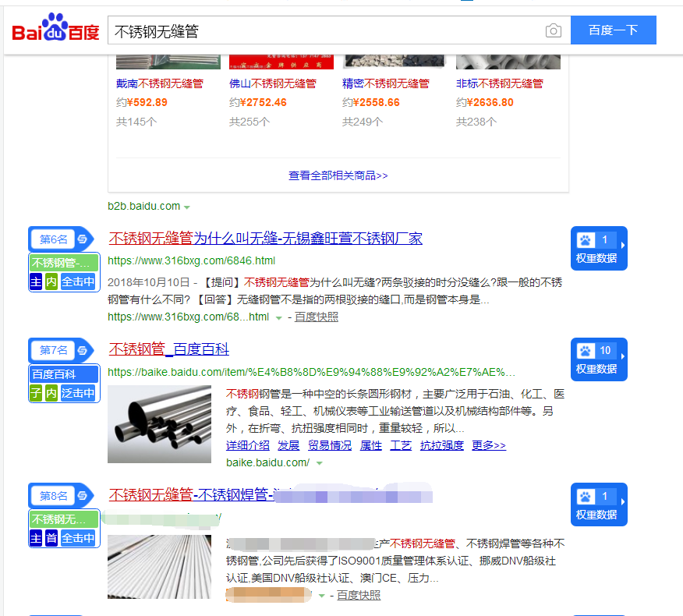Click the white pipes thumbnail in rank 8 result
Screen dimensions: 683x616
click(x=159, y=567)
